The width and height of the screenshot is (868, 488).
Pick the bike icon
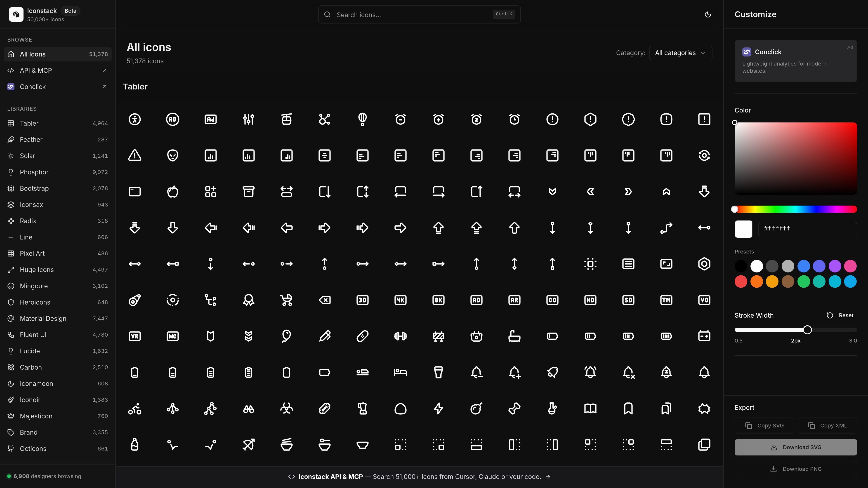[x=134, y=408]
